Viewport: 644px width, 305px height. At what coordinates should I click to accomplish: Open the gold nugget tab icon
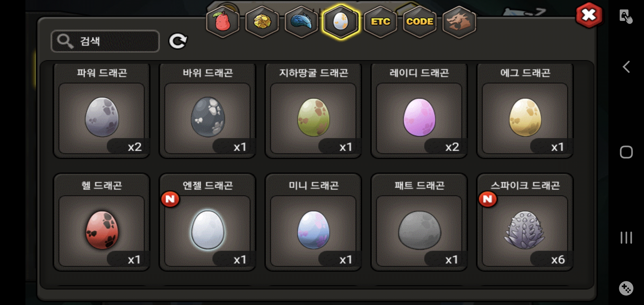coord(262,22)
